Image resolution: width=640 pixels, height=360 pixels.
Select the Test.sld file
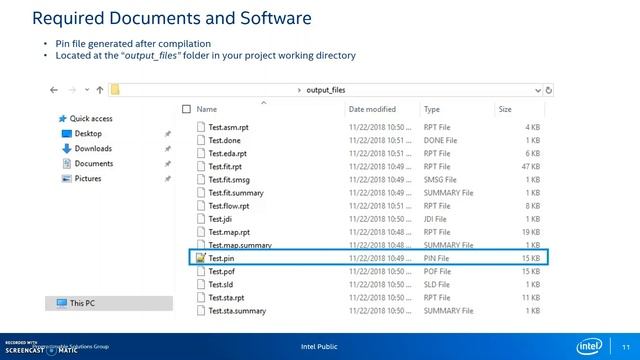point(221,284)
